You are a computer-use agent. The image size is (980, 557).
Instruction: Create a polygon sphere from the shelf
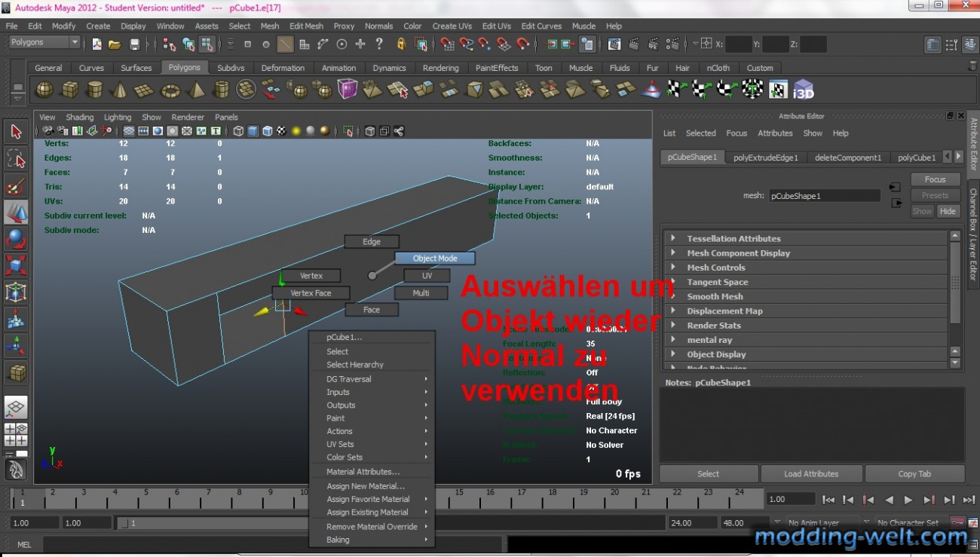click(44, 90)
